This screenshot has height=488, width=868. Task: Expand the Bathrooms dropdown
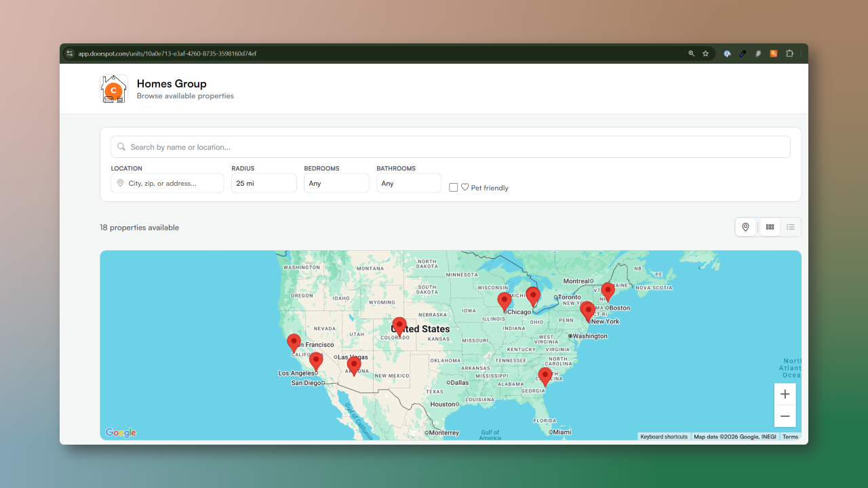409,183
